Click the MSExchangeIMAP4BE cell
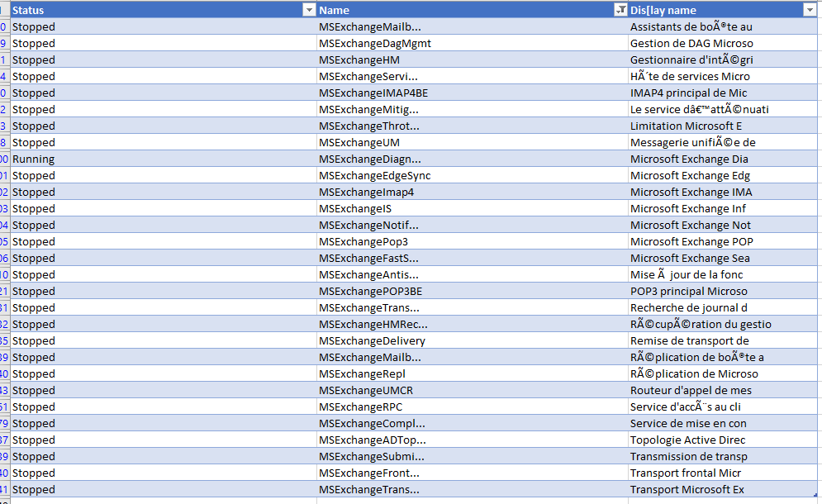 click(473, 93)
